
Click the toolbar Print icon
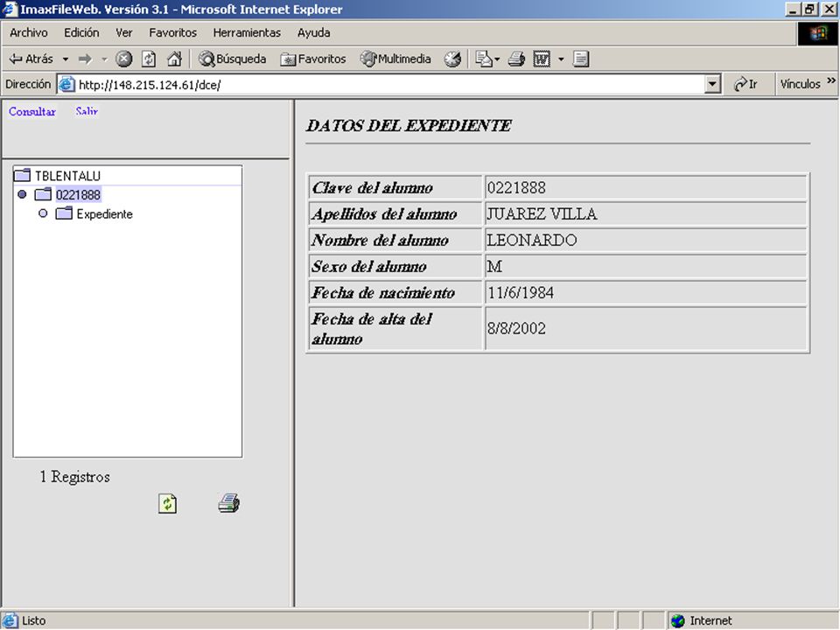click(x=516, y=59)
